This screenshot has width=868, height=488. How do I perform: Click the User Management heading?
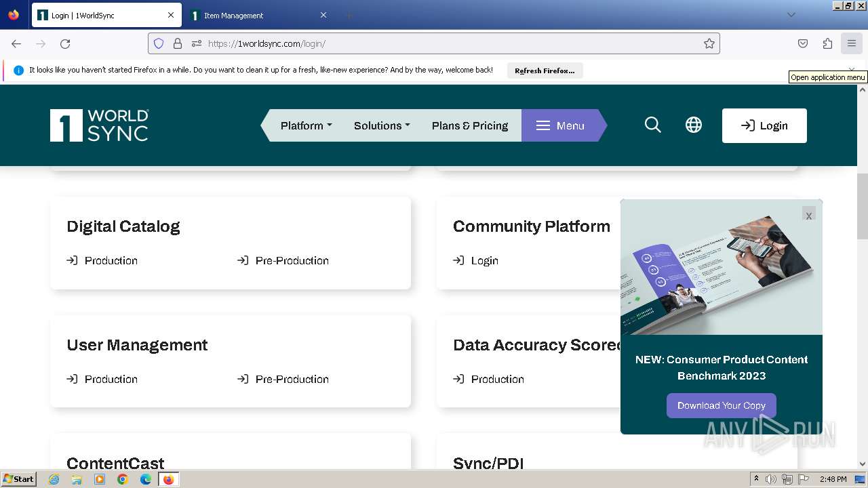137,345
